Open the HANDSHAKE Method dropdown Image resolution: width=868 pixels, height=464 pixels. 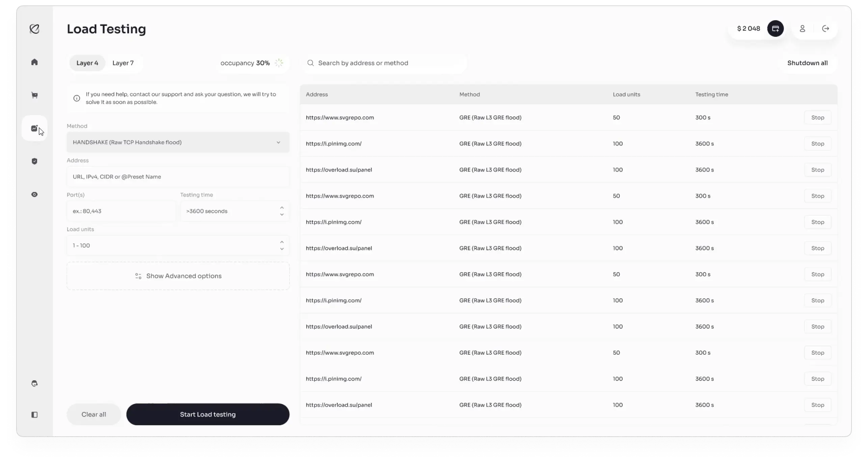click(x=178, y=142)
